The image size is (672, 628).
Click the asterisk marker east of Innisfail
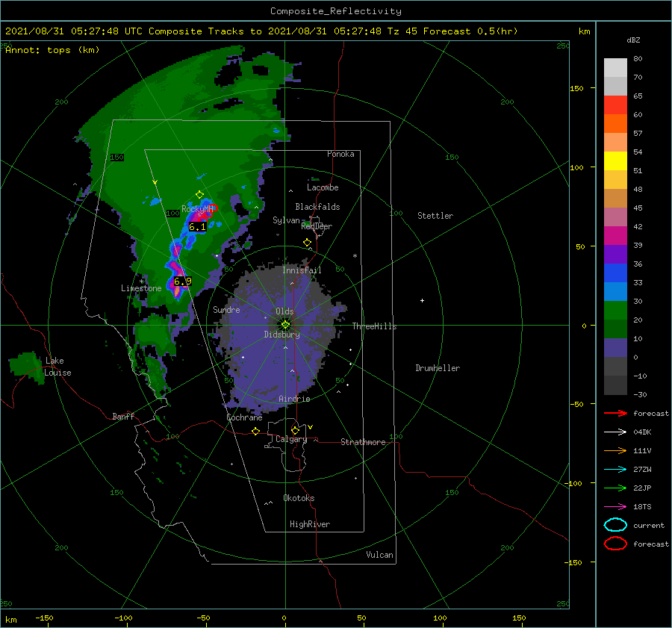pos(355,256)
